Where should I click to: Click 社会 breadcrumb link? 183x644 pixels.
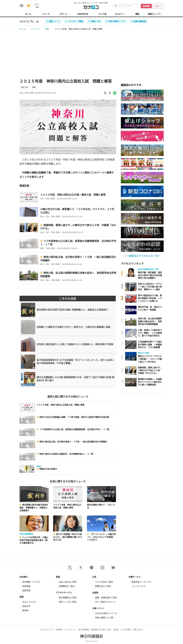[x=47, y=29]
